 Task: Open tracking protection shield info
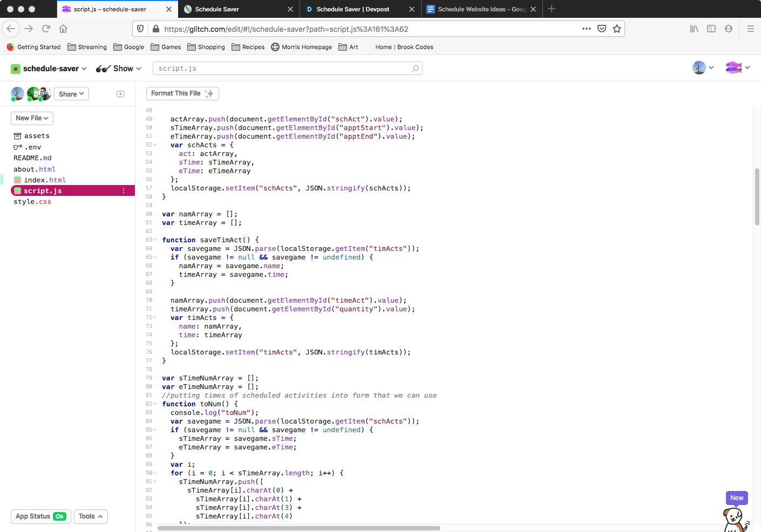(x=140, y=29)
